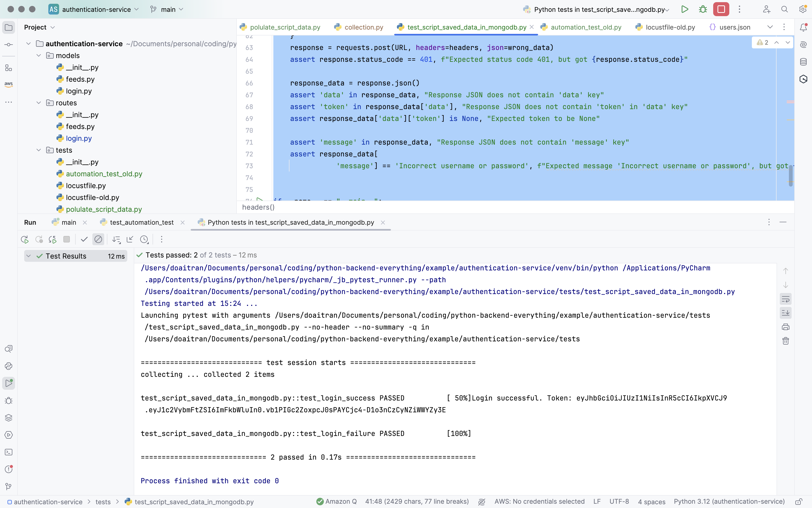Click Clear All trash icon in console
812x508 pixels.
click(x=785, y=341)
